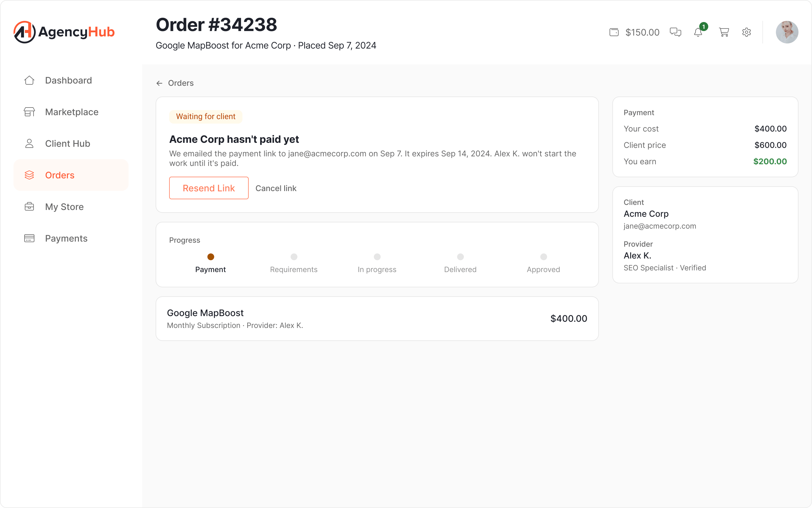812x508 pixels.
Task: Open the settings gear icon
Action: pos(746,32)
